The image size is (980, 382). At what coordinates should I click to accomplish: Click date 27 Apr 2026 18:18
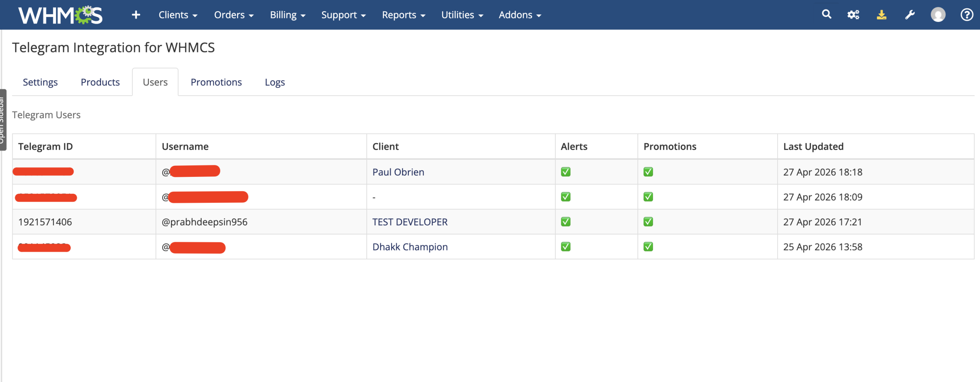click(823, 172)
